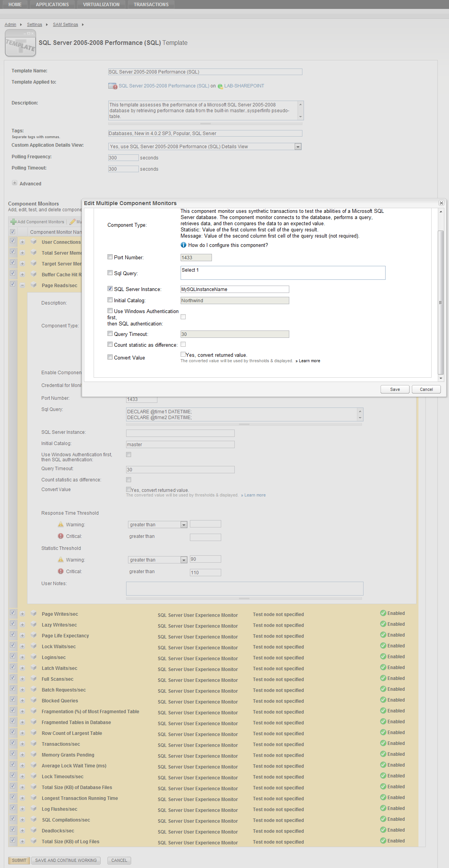Viewport: 449px width, 868px height.
Task: Check the Convert Value checkbox in the dialog
Action: point(110,357)
